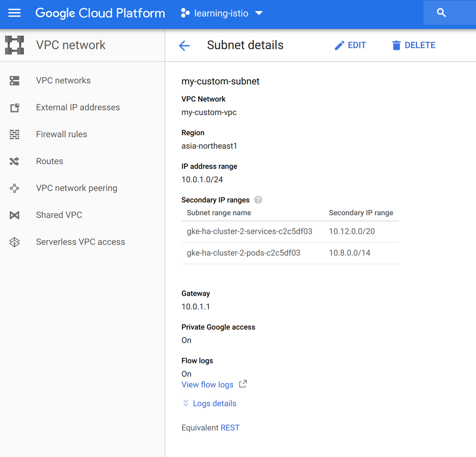Open the learning-istio project dropdown arrow
476x457 pixels.
pos(259,13)
